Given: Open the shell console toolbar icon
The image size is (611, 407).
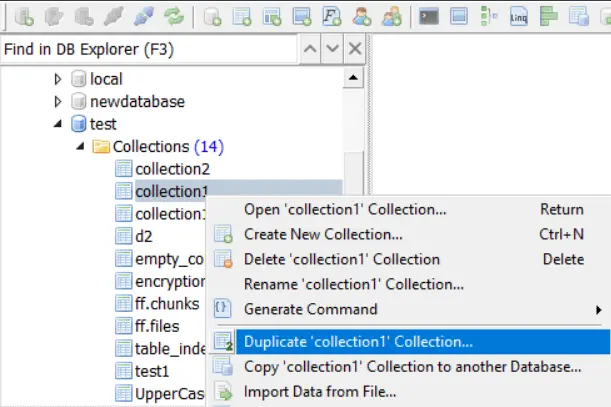Looking at the screenshot, I should (430, 16).
